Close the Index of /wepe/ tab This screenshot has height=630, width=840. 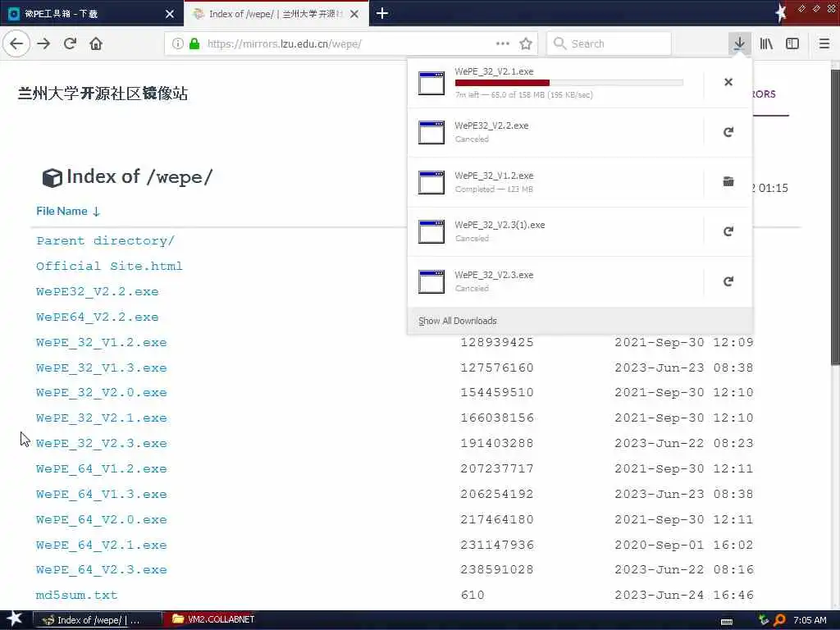[354, 14]
